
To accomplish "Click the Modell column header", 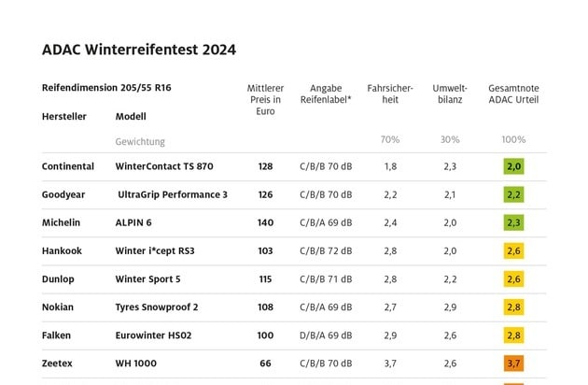I will 131,117.
